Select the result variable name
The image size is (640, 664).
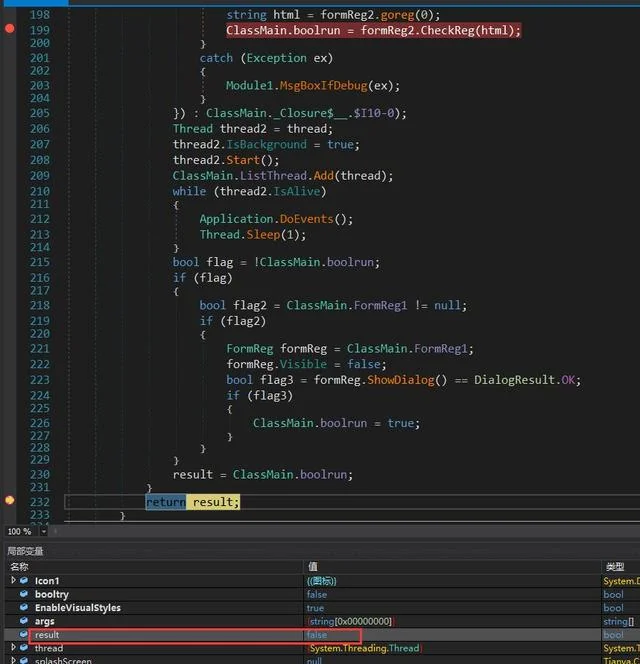47,634
